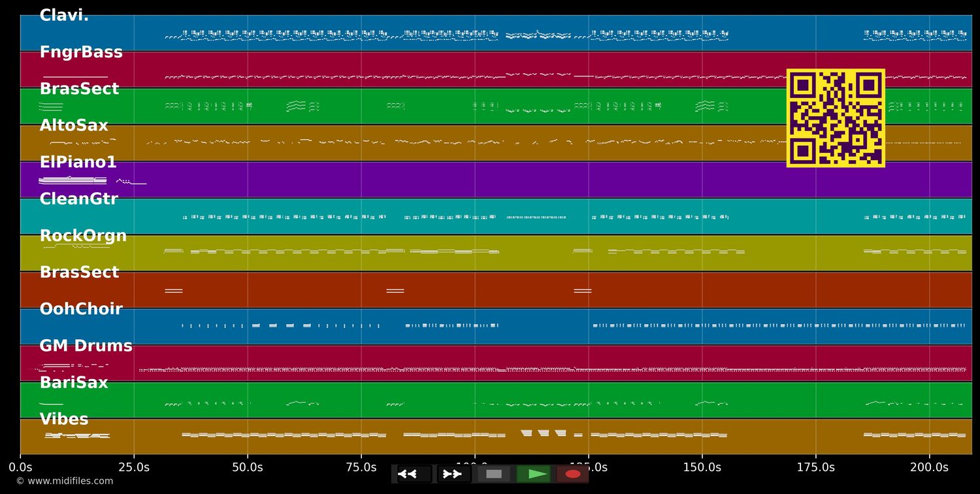Viewport: 980px width, 494px height.
Task: Jump to the 150.0s time marker
Action: 702,467
